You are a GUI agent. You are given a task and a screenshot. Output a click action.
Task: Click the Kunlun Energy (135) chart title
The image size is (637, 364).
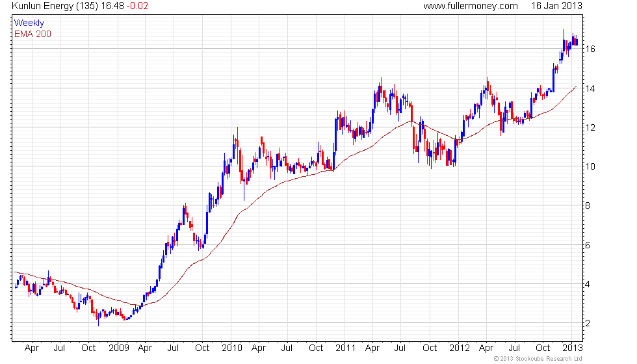coord(55,6)
